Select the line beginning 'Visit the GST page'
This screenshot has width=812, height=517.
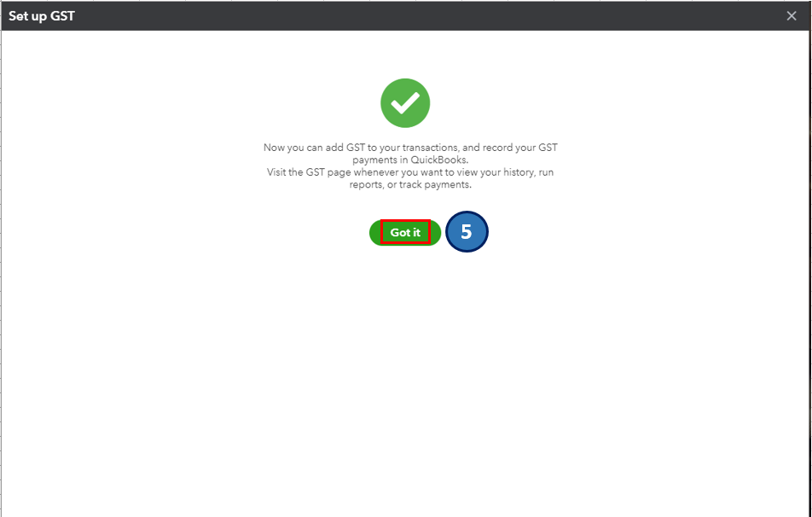pos(410,172)
